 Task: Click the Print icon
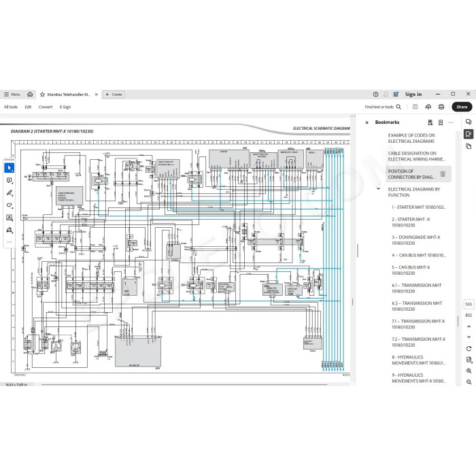441,107
